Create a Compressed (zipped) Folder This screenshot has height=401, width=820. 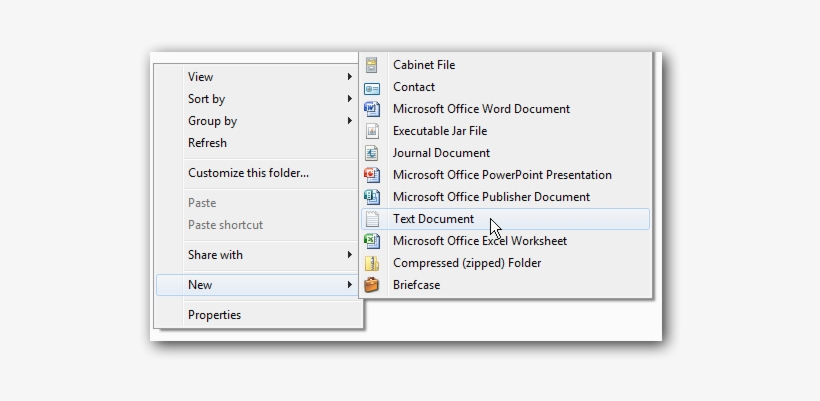coord(505,263)
